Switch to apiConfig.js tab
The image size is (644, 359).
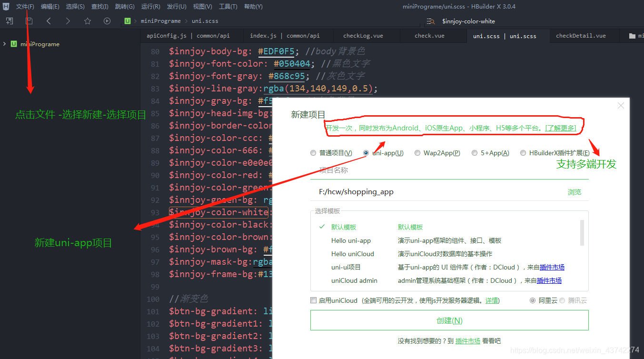coord(188,36)
